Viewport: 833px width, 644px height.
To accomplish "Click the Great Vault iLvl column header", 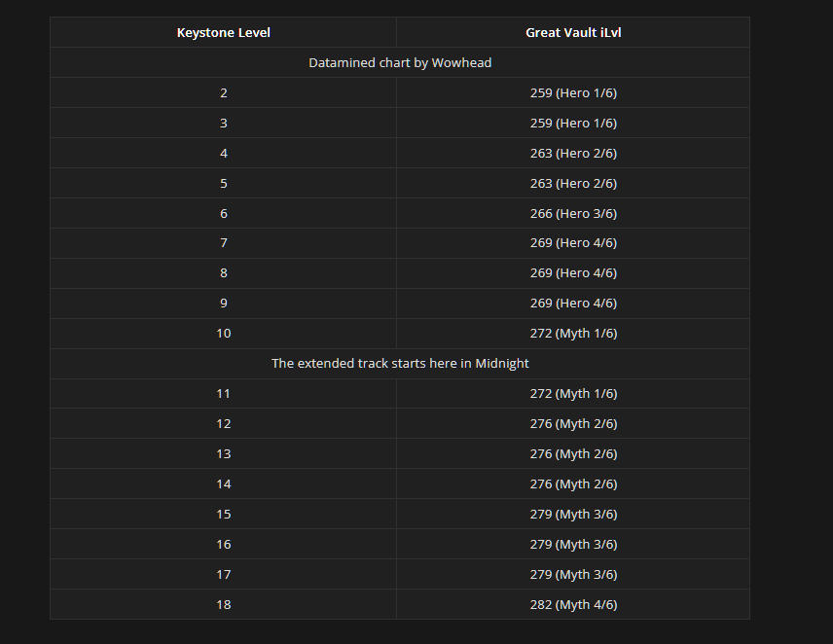I will (x=573, y=32).
